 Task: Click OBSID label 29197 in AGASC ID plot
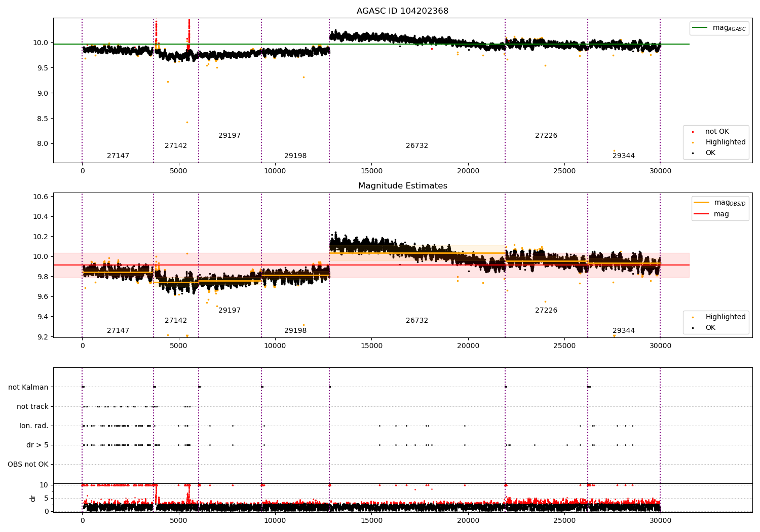point(230,135)
